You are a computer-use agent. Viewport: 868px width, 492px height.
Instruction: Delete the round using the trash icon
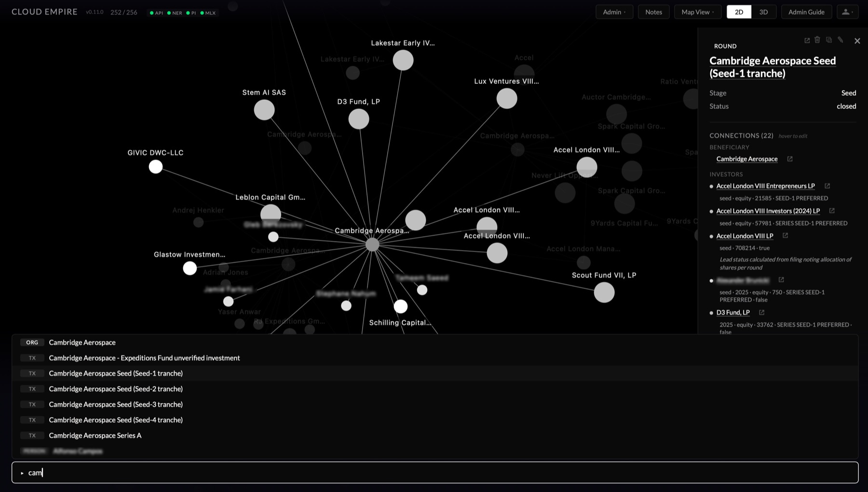tap(817, 40)
